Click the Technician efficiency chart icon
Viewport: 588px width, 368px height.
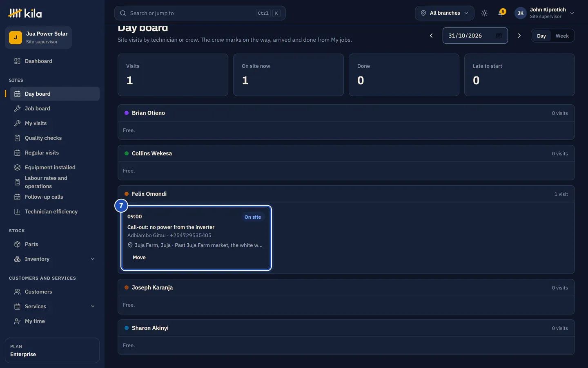pos(17,212)
